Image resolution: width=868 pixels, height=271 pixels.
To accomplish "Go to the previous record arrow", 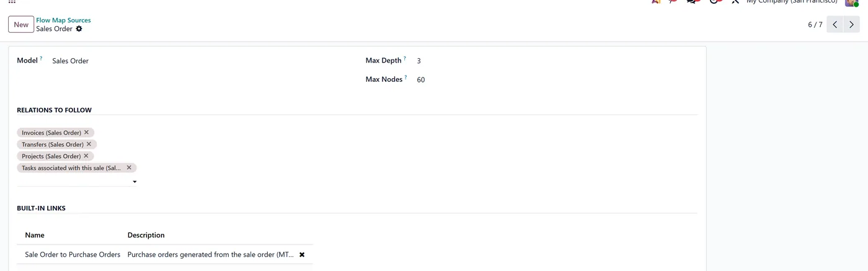I will tap(835, 25).
